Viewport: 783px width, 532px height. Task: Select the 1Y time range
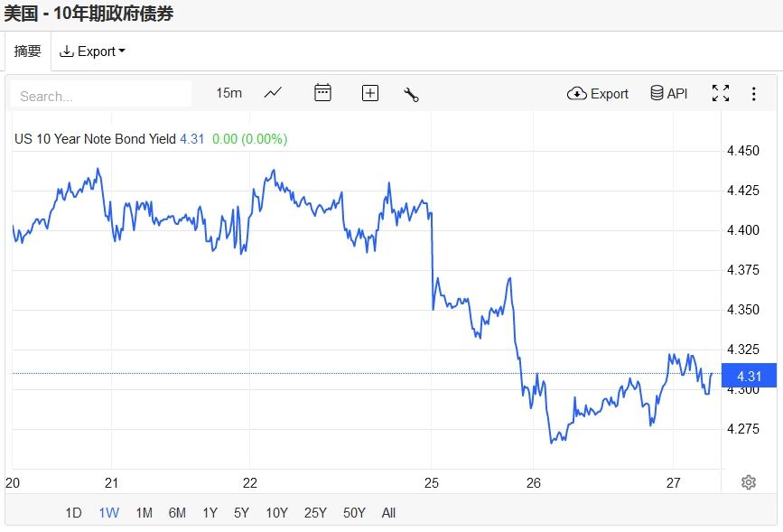[210, 513]
